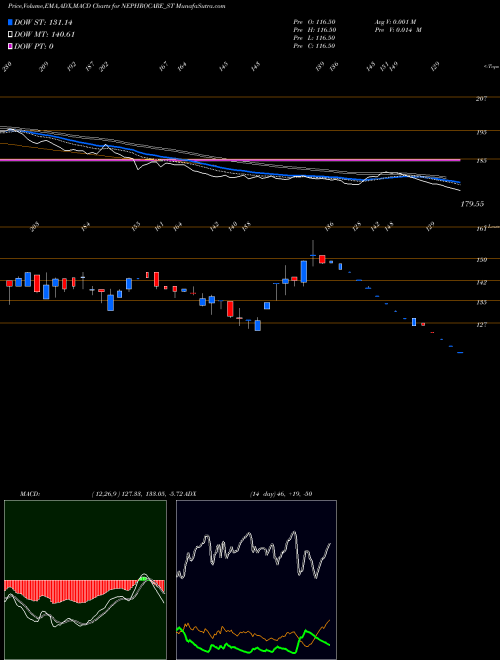Image resolution: width=500 pixels, height=660 pixels.
Task: Click the 135 price axis label
Action: [481, 302]
